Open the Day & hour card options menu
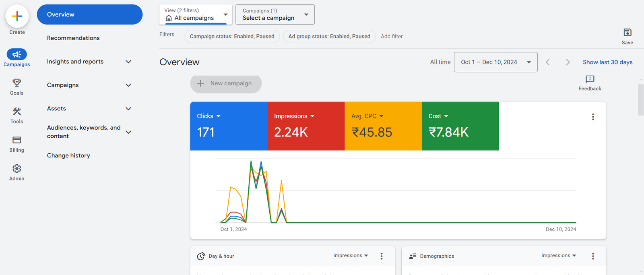This screenshot has width=644, height=275. point(382,256)
